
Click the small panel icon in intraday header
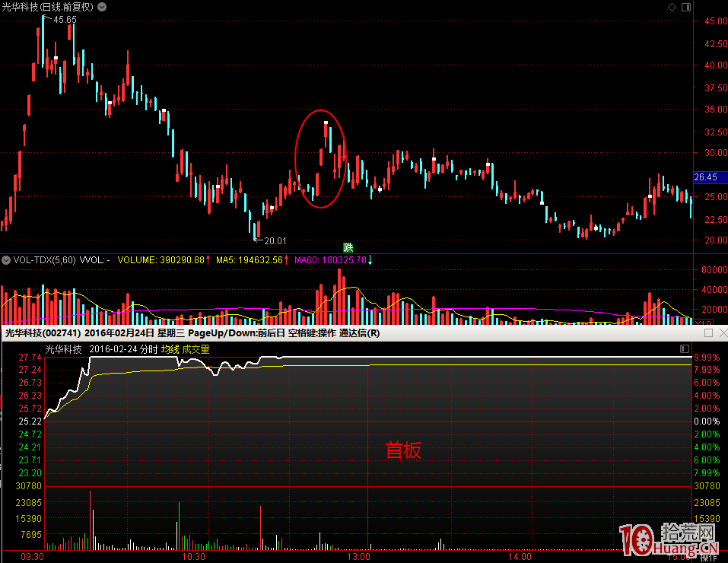click(x=685, y=349)
